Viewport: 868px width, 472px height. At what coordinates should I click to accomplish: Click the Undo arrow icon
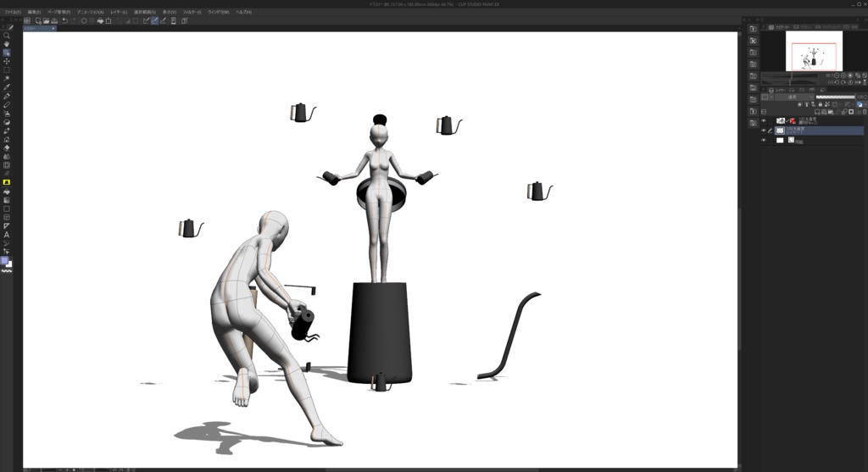tap(64, 20)
